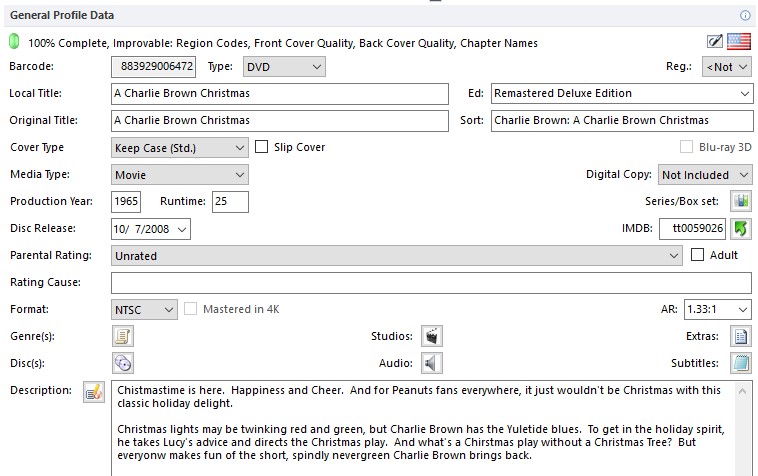Open the Disc(s) editor icon
Image resolution: width=758 pixels, height=476 pixels.
click(123, 363)
